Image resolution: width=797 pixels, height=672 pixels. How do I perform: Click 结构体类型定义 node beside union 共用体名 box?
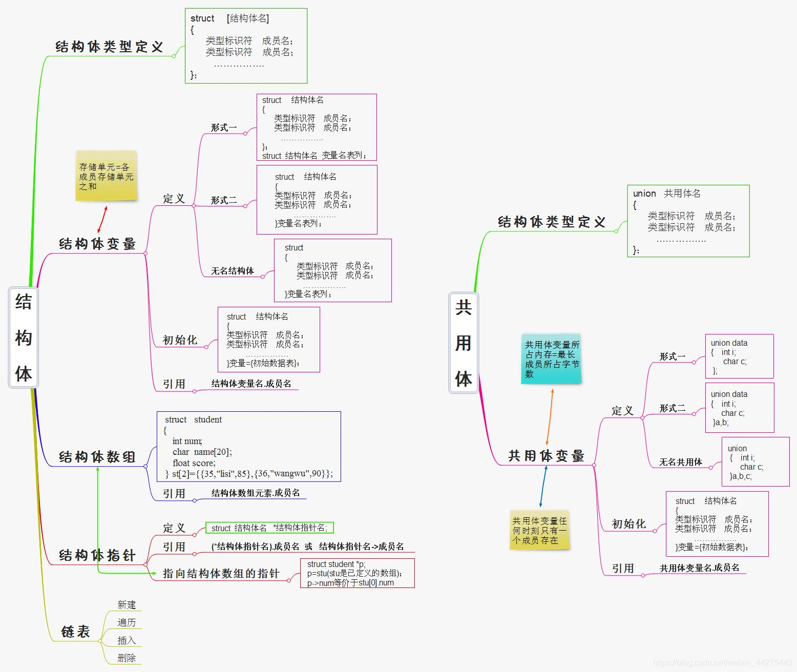point(552,222)
